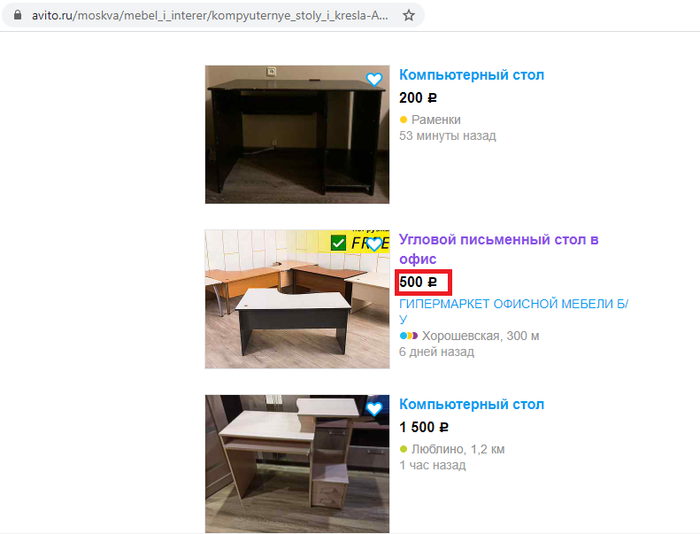Click the black computer desk thumbnail

click(297, 134)
